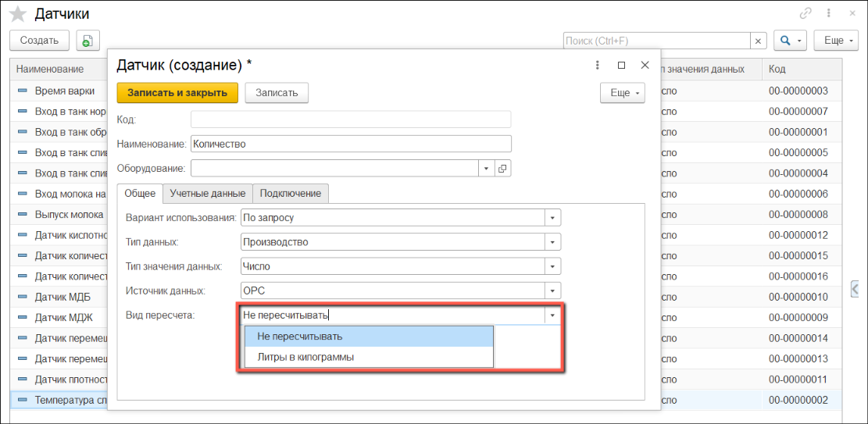
Task: Click the link icon in top right
Action: (805, 13)
